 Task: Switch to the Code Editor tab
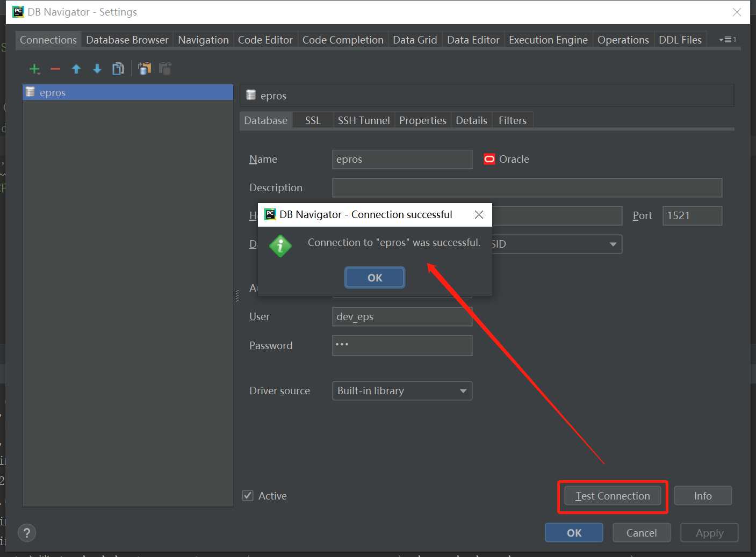click(x=265, y=40)
